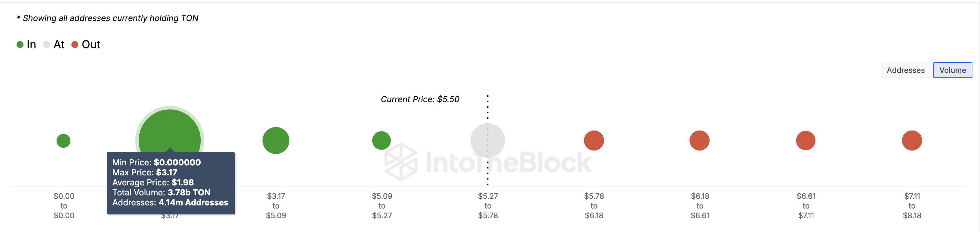The width and height of the screenshot is (980, 232).
Task: Click the In legend label text
Action: point(32,45)
